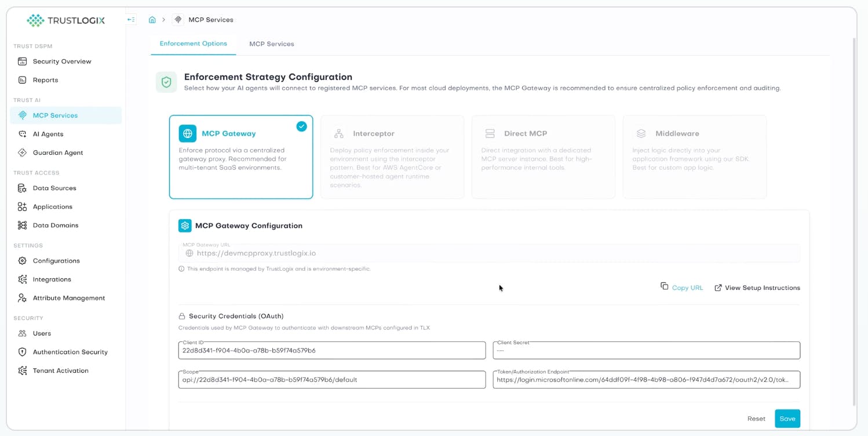The image size is (868, 436).
Task: Click the page vertical scrollbar
Action: click(854, 220)
